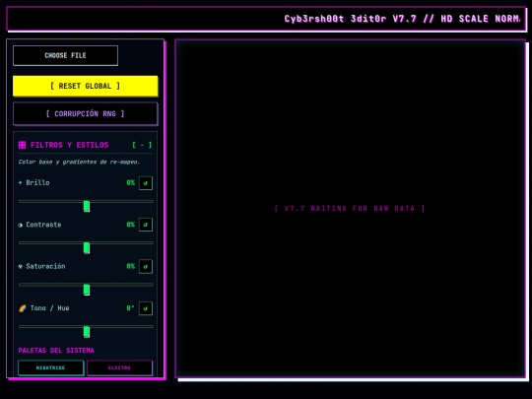The height and width of the screenshot is (399, 532).
Task: Click the Tono / Hue slider handle
Action: coord(87,331)
